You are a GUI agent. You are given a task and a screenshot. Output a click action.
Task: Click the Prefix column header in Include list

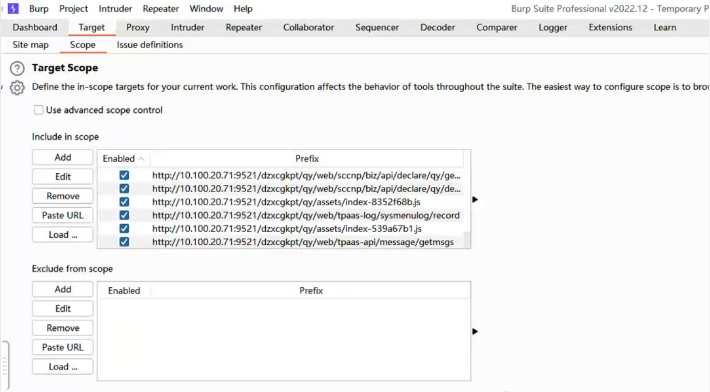(x=307, y=158)
